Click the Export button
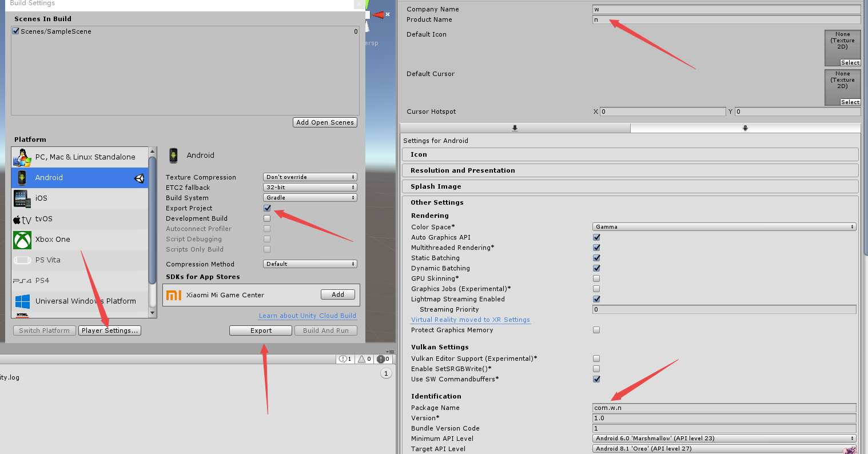Image resolution: width=868 pixels, height=454 pixels. coord(261,330)
